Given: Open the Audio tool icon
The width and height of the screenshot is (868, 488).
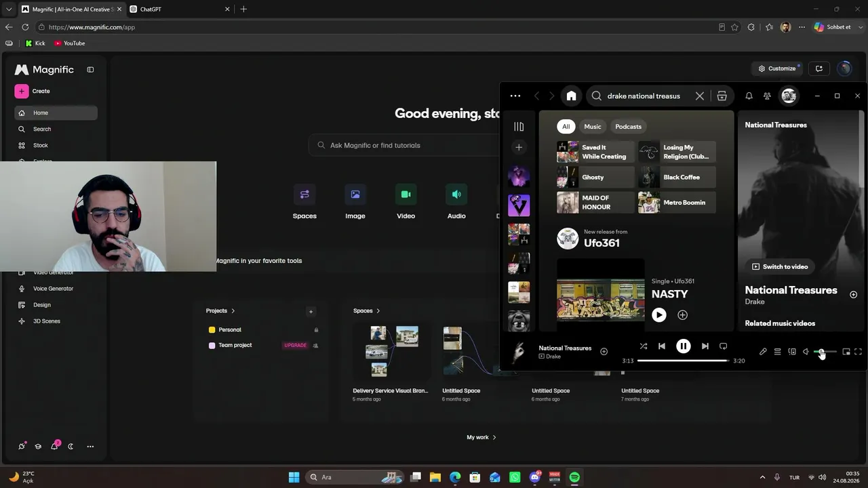Looking at the screenshot, I should pos(456,195).
